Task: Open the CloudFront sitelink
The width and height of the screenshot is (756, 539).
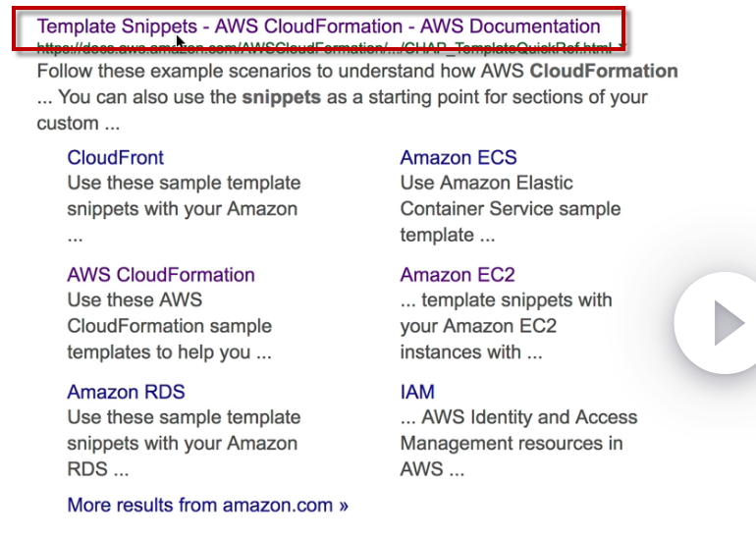Action: [x=115, y=157]
